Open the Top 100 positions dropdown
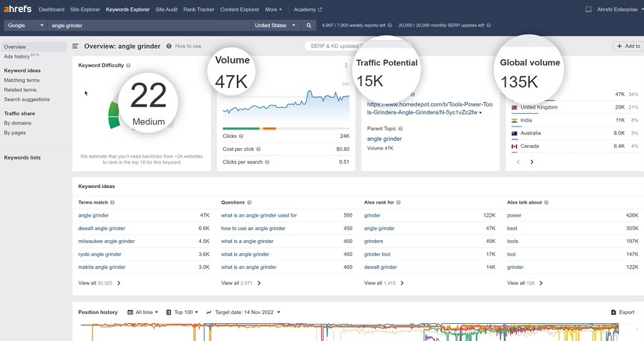The height and width of the screenshot is (341, 644). tap(182, 312)
